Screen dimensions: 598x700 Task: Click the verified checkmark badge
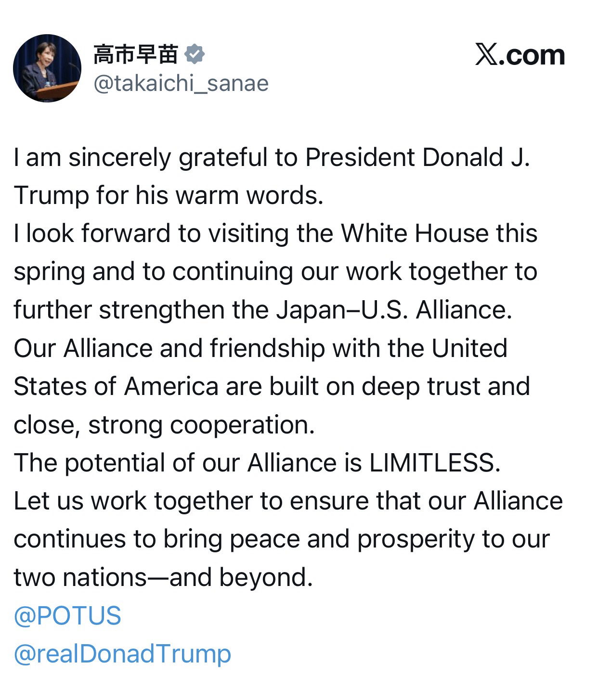(x=195, y=54)
